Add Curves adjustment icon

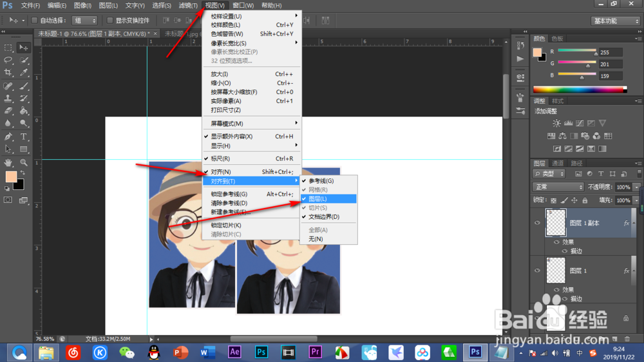[580, 123]
